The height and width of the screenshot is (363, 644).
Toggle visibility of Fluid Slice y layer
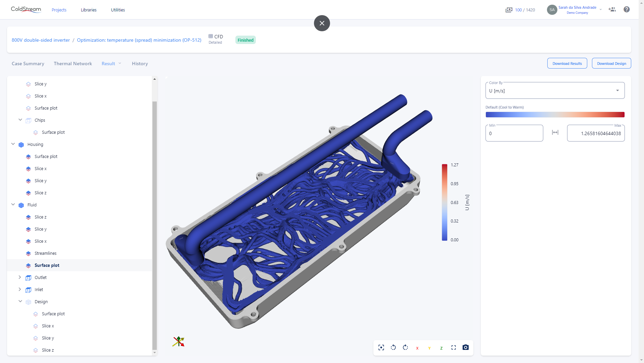[x=29, y=229]
